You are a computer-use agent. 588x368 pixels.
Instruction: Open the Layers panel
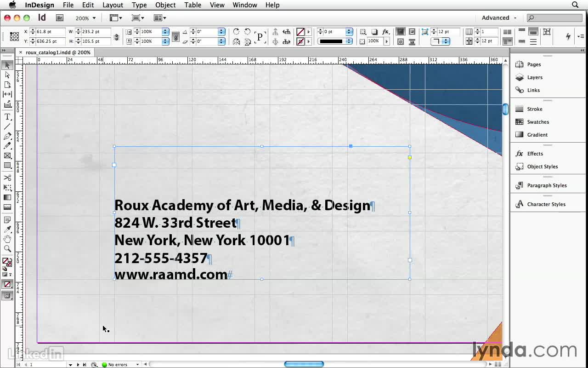tap(535, 78)
